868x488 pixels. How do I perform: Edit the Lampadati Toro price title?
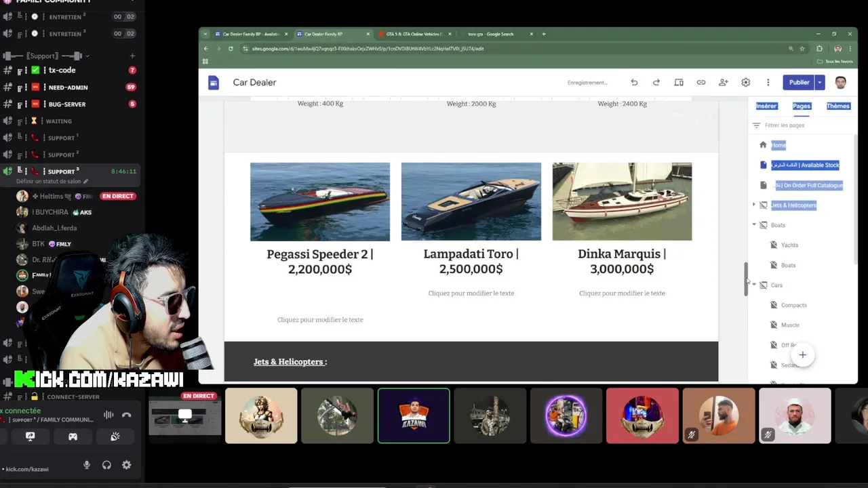471,262
